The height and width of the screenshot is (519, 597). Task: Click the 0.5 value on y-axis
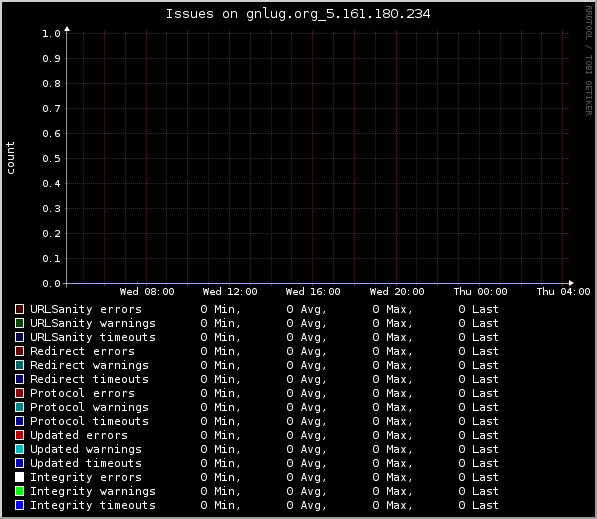[51, 158]
